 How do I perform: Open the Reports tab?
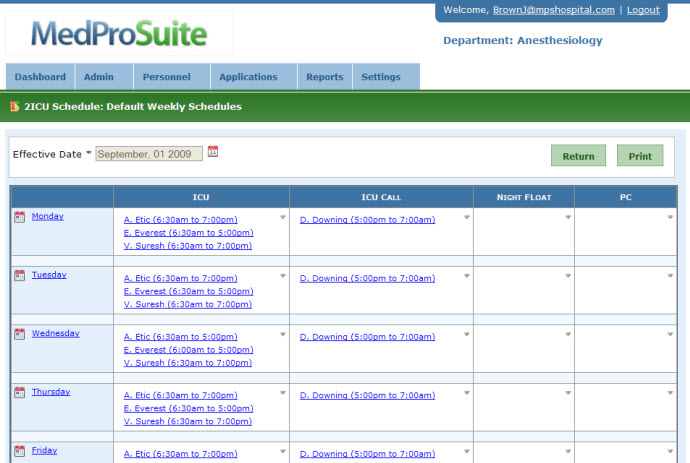pos(325,77)
